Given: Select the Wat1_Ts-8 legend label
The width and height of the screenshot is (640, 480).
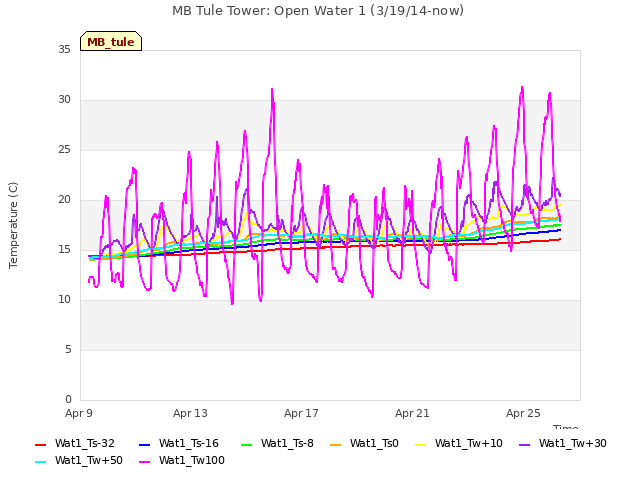Looking at the screenshot, I should pyautogui.click(x=287, y=443).
